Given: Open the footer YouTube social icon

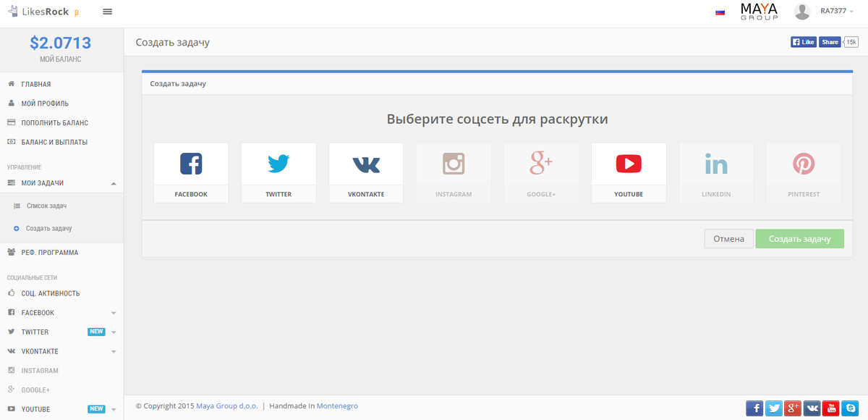Looking at the screenshot, I should click(831, 408).
